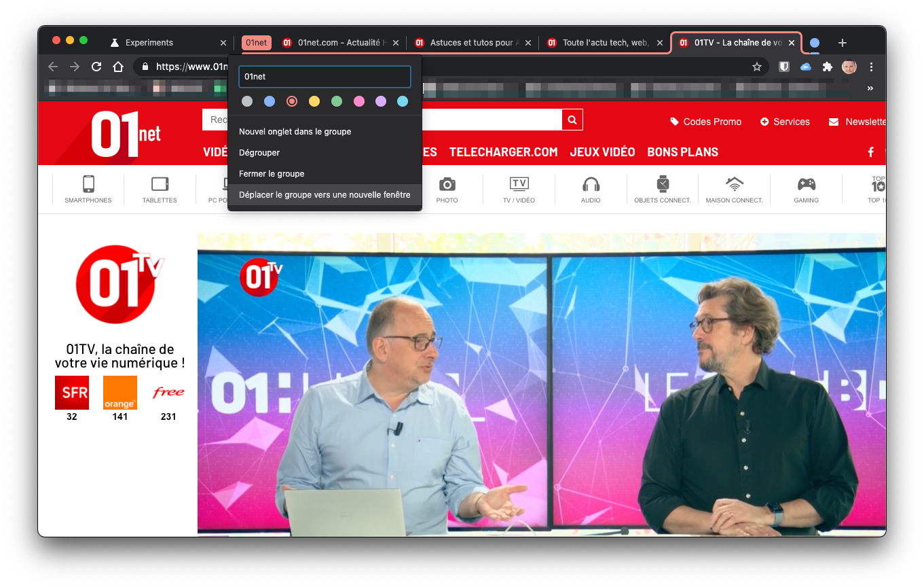Viewport: 924px width, 587px height.
Task: Open Codes Promo link
Action: tap(706, 122)
